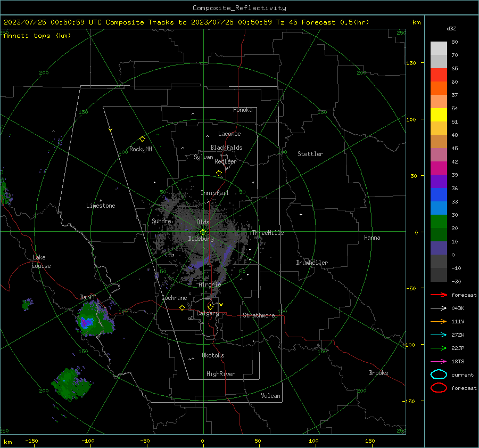Select the blue 33-36 dBZ swatch
Viewport: 479px width, 448px height.
[439, 195]
